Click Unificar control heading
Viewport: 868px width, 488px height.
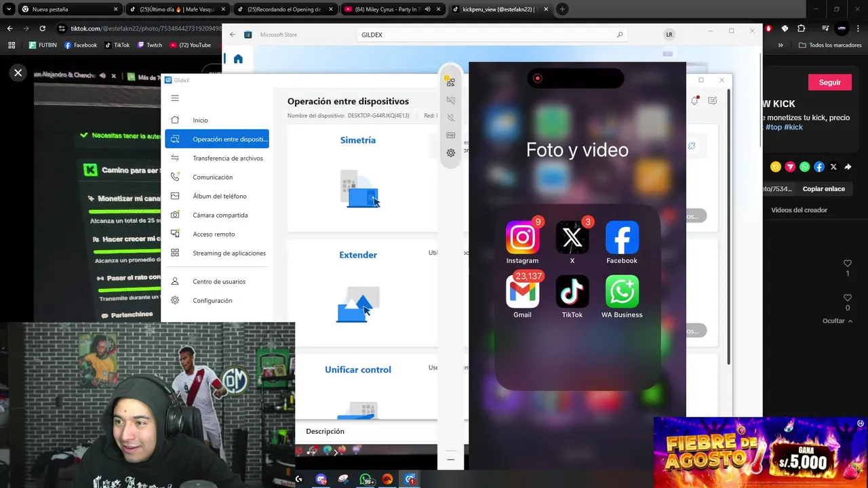click(358, 369)
